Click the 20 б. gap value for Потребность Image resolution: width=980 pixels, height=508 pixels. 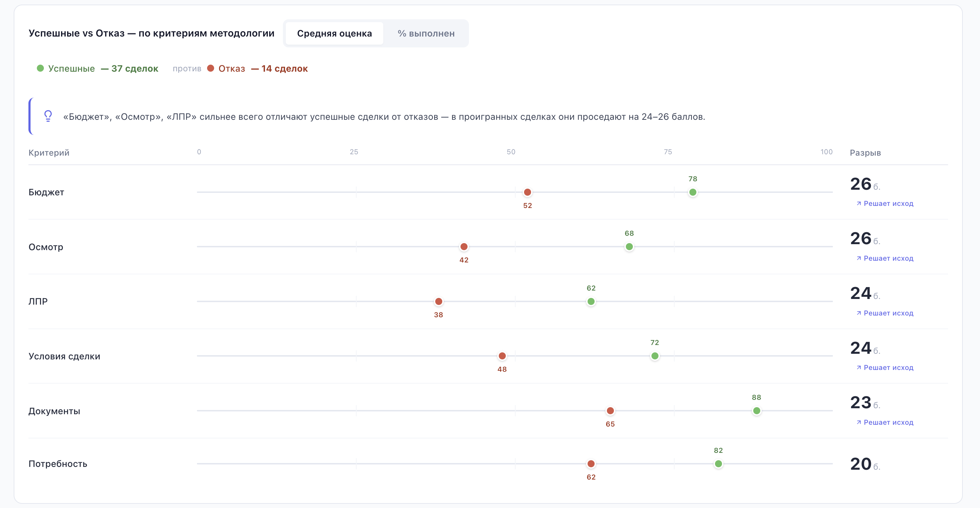(x=865, y=464)
